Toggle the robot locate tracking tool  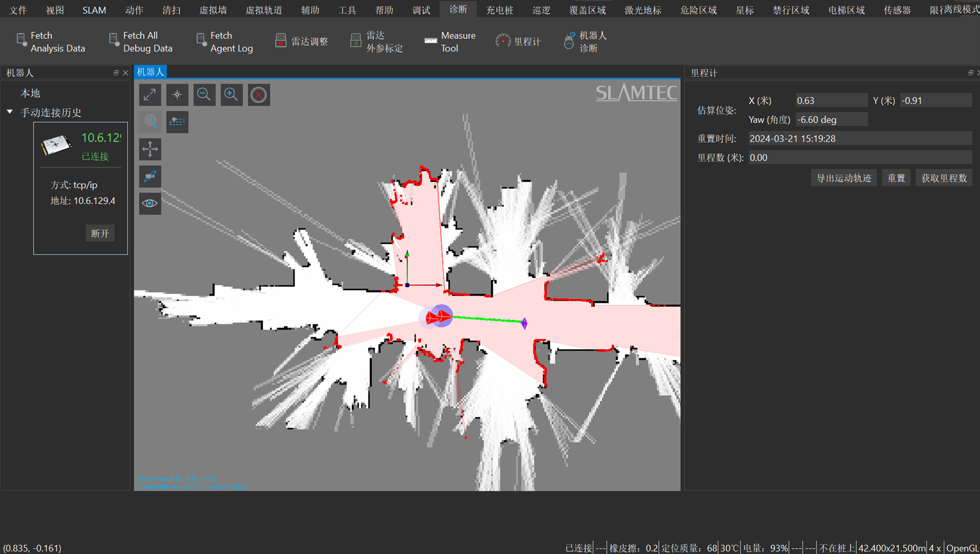[x=150, y=122]
